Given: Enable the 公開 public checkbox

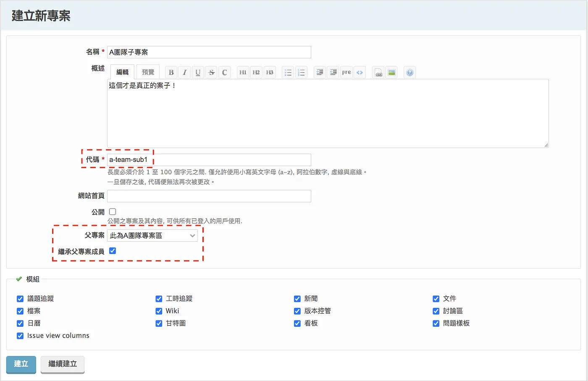Looking at the screenshot, I should pos(113,212).
